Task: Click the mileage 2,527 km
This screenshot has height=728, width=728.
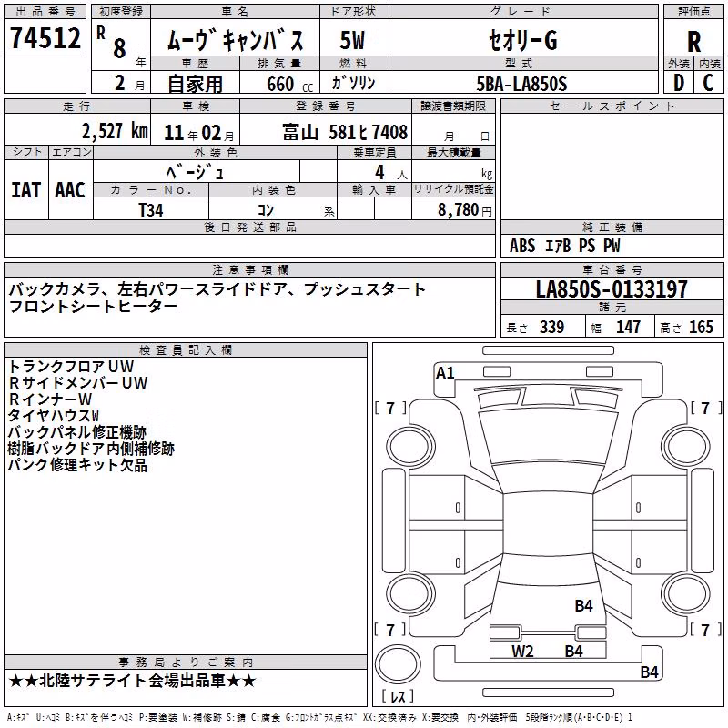Action: [116, 131]
